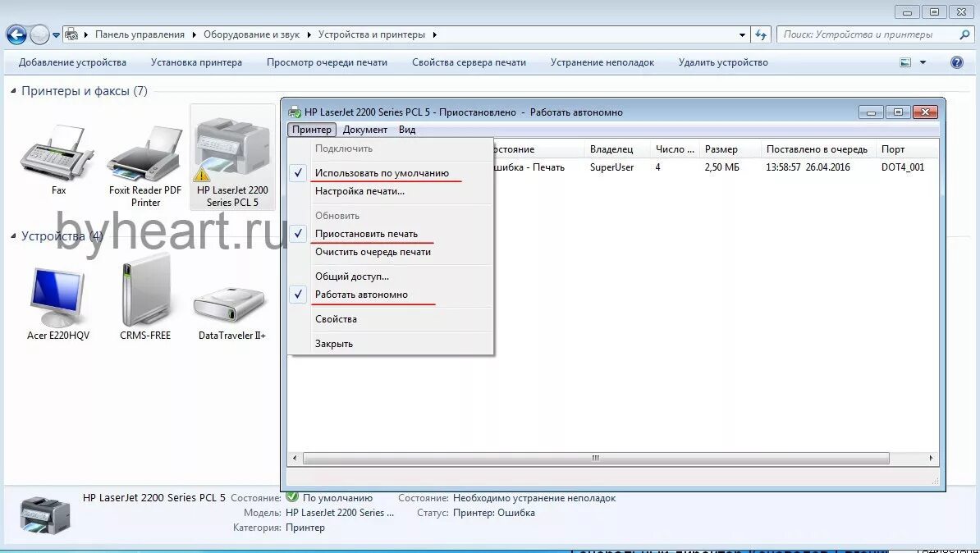Select the 'DOT4_001' port cell

coord(903,167)
